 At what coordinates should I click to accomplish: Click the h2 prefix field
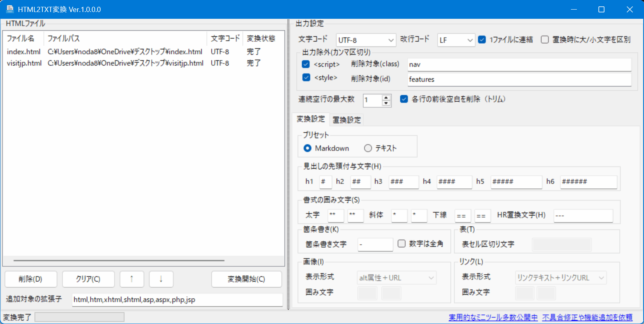click(361, 182)
